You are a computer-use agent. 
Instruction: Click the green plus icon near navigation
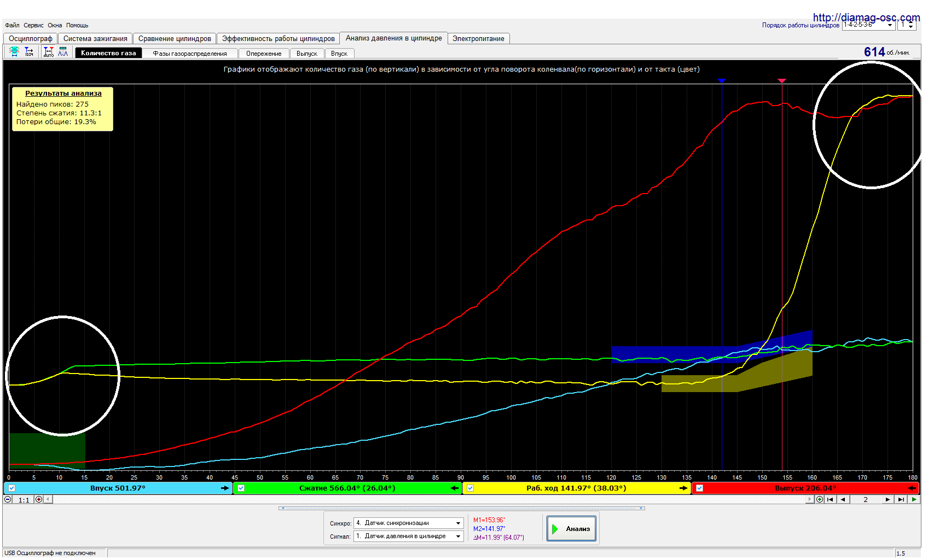point(820,499)
